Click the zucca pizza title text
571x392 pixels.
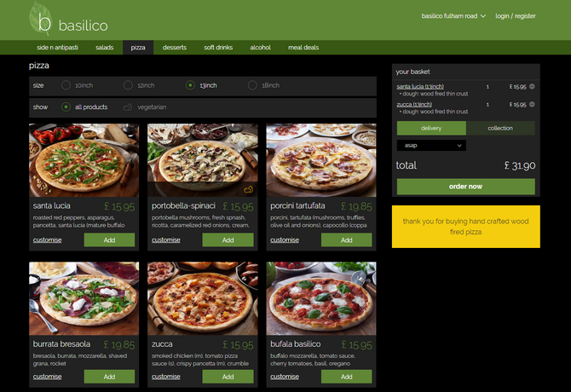162,344
